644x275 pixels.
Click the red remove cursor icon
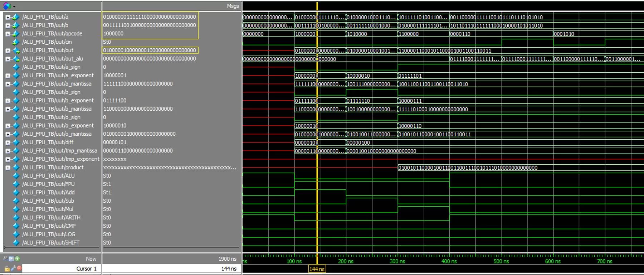(19, 269)
